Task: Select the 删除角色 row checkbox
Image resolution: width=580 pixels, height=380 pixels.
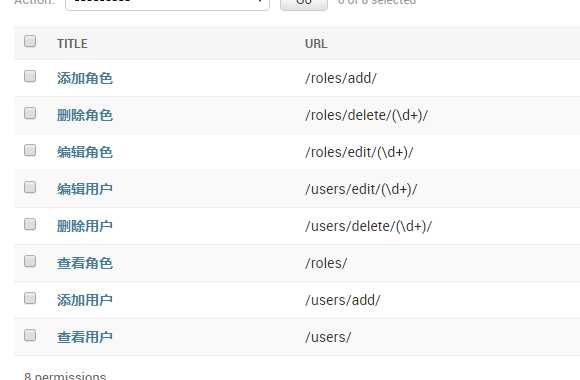Action: pos(30,113)
